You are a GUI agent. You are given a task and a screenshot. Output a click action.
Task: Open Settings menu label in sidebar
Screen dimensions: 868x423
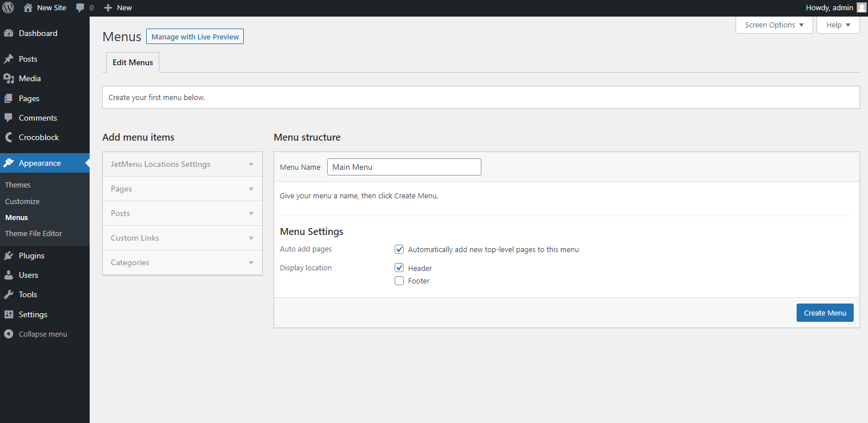click(x=33, y=314)
